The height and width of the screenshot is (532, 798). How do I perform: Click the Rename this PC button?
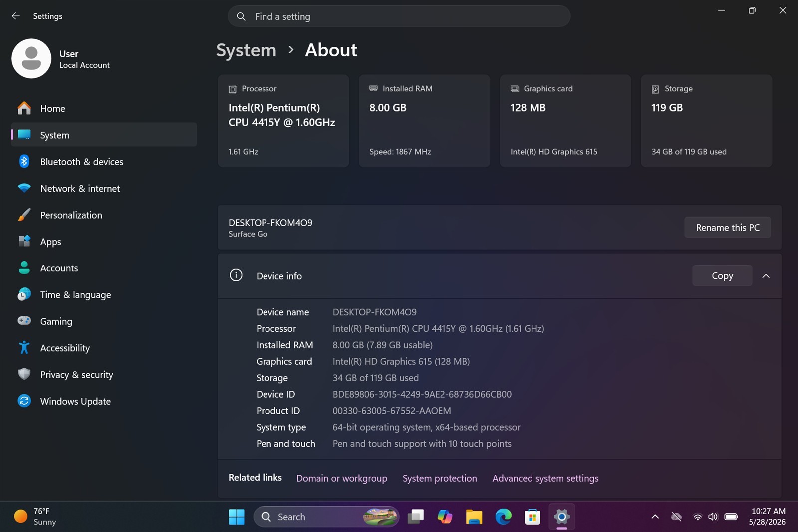click(728, 227)
